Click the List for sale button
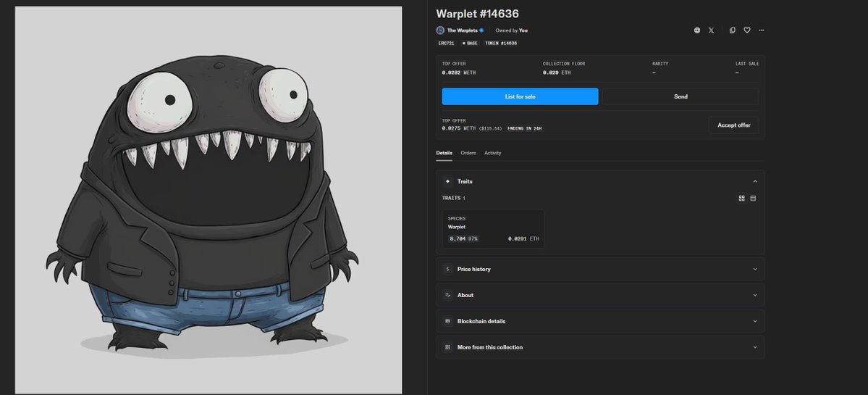Image resolution: width=868 pixels, height=395 pixels. (520, 96)
